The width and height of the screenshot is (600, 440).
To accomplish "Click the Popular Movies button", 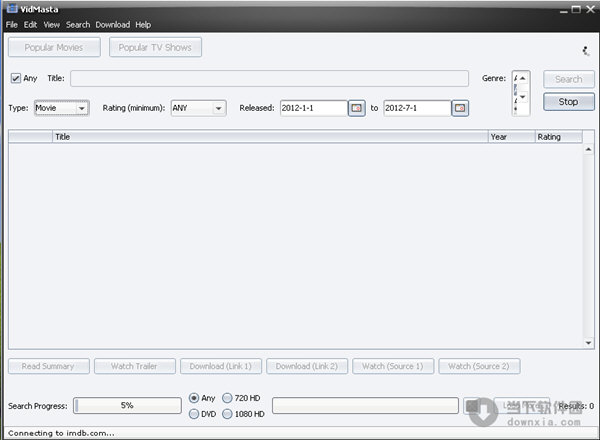I will point(54,47).
